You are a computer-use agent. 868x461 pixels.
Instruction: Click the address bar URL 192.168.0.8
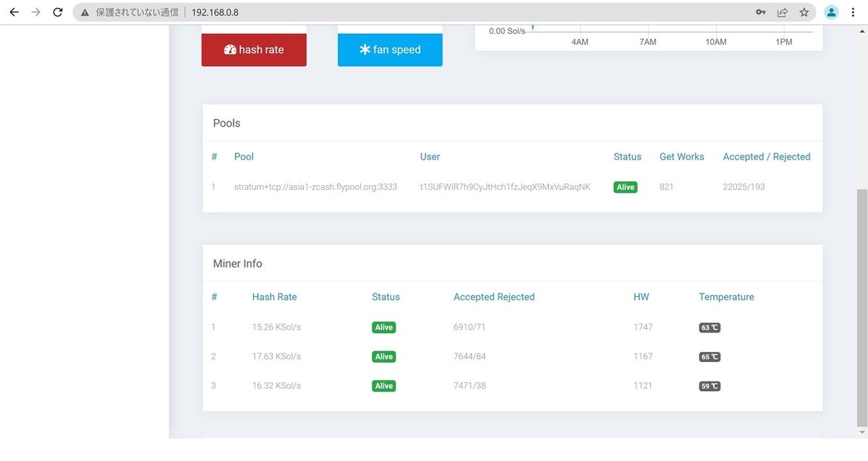point(215,12)
